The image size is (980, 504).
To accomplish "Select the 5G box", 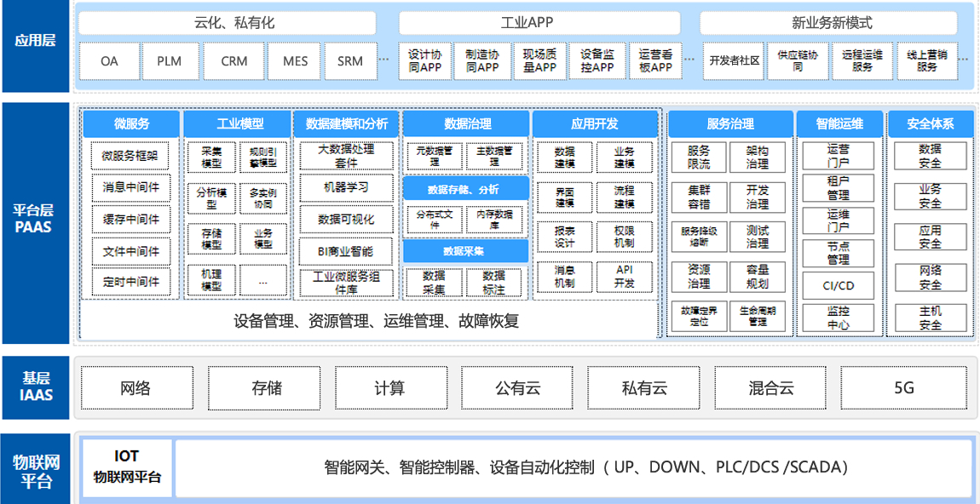I will [903, 388].
